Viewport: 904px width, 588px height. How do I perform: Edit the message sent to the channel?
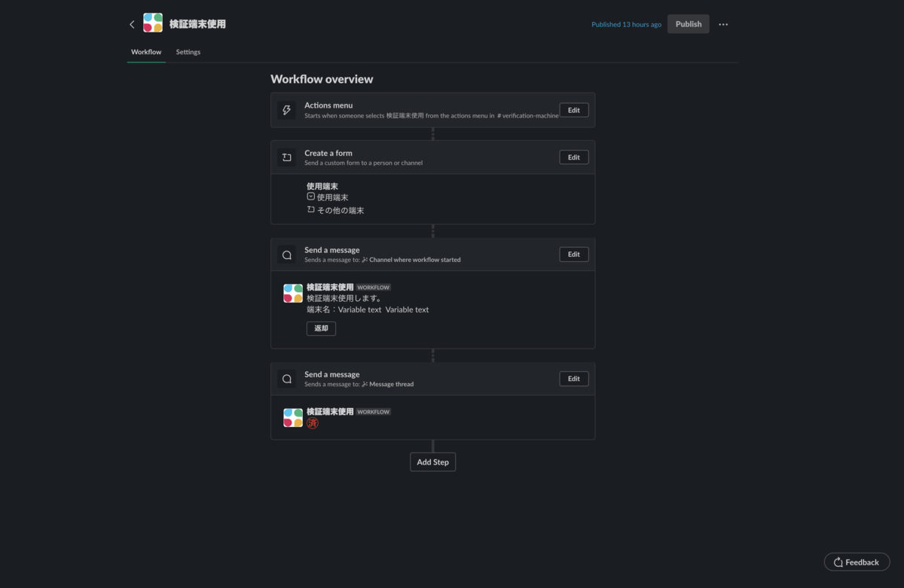point(574,254)
